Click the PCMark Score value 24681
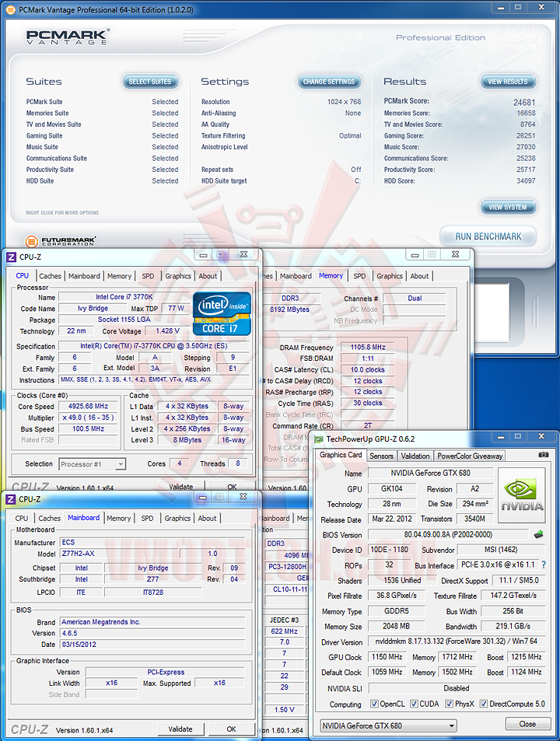 (524, 102)
